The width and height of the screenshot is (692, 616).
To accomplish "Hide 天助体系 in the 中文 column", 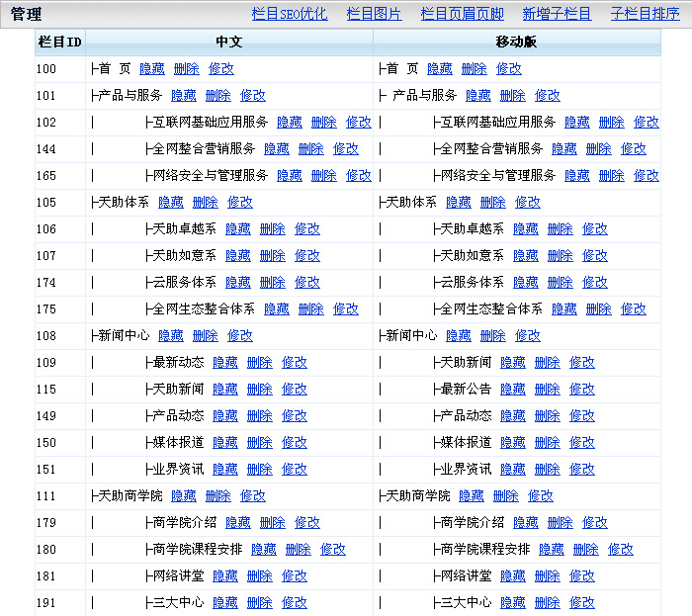I will pyautogui.click(x=171, y=203).
